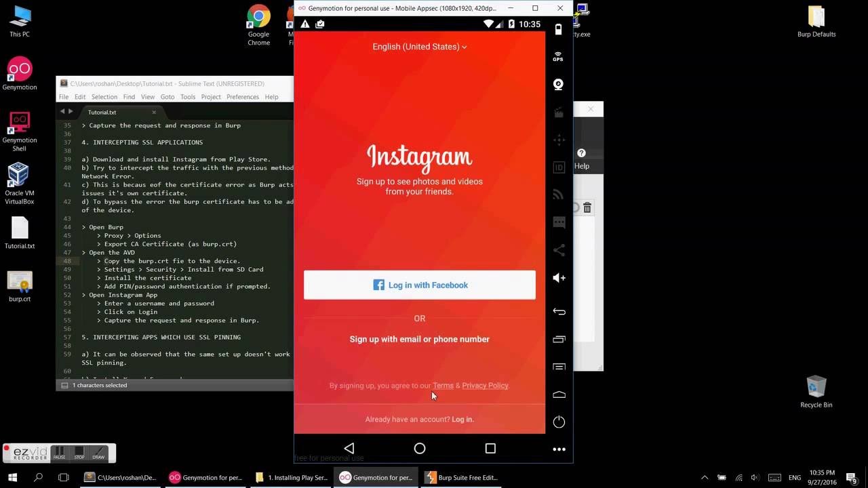Tap the Android home circle button
The width and height of the screenshot is (868, 488).
[420, 448]
